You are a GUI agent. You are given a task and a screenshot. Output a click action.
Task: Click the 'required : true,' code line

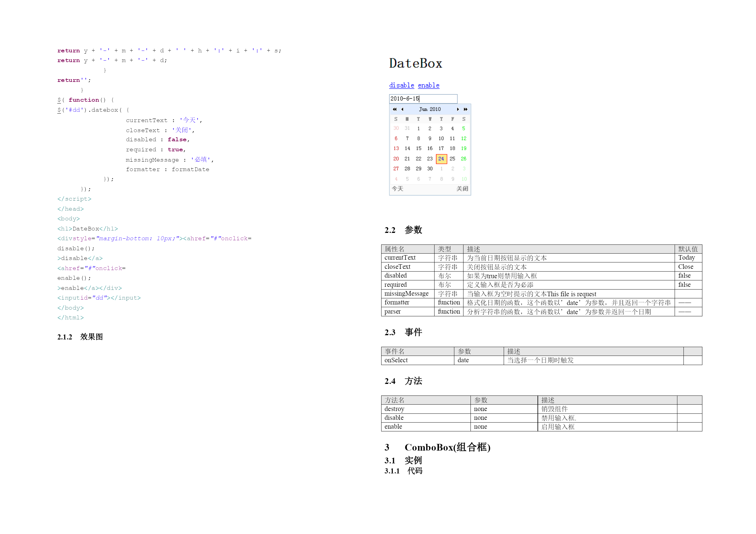(156, 150)
